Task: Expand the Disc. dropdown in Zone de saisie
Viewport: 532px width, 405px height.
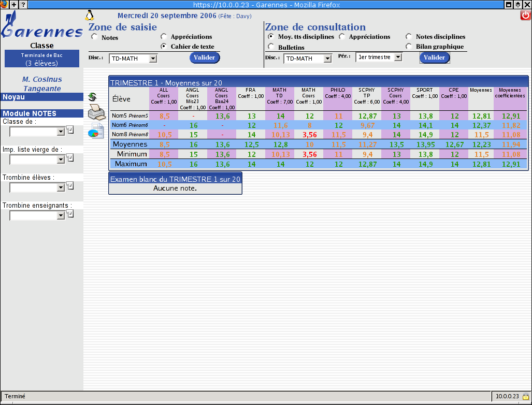Action: (133, 59)
